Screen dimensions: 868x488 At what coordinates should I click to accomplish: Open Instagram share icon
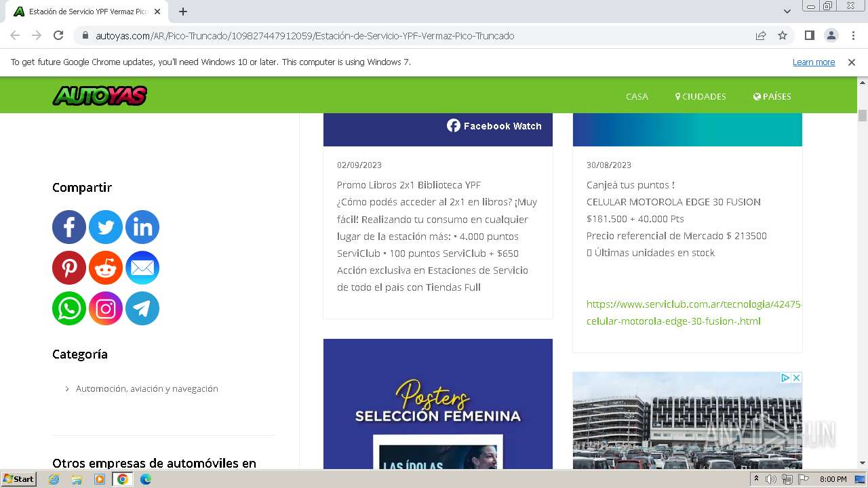106,308
